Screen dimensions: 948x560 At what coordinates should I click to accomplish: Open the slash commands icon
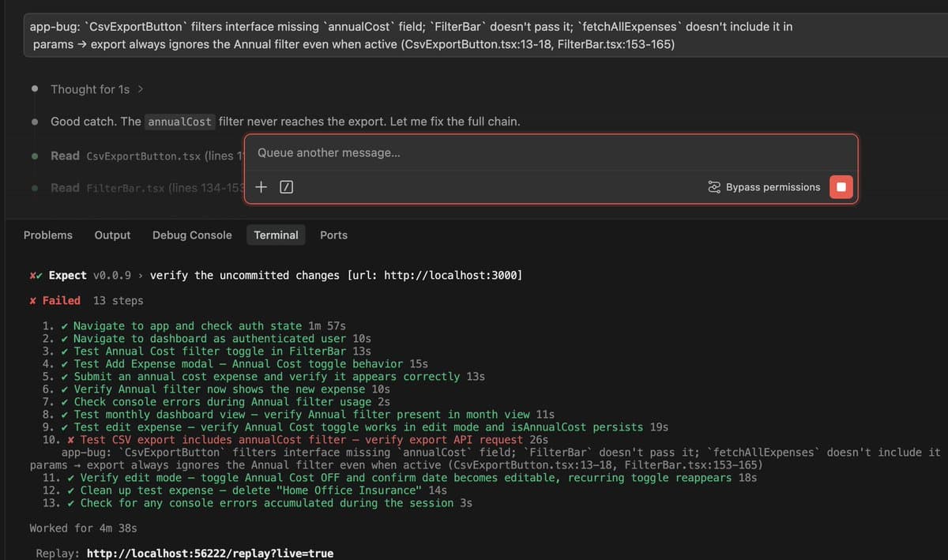286,187
